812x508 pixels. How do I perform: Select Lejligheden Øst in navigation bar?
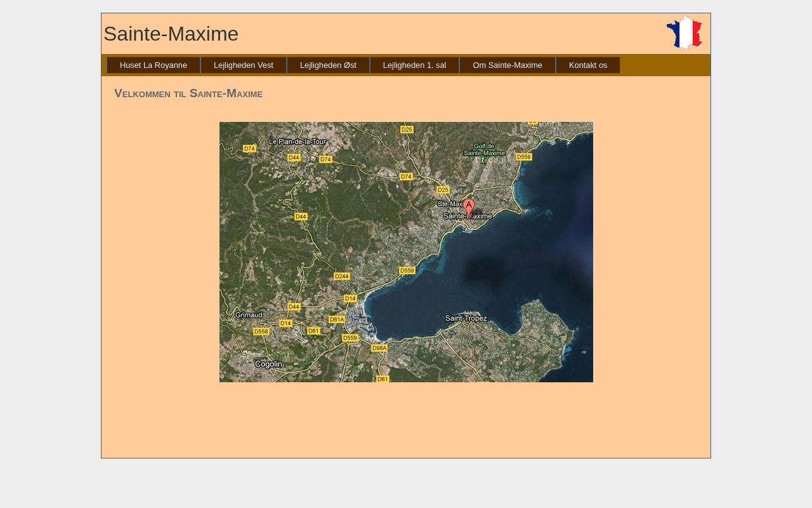point(328,65)
